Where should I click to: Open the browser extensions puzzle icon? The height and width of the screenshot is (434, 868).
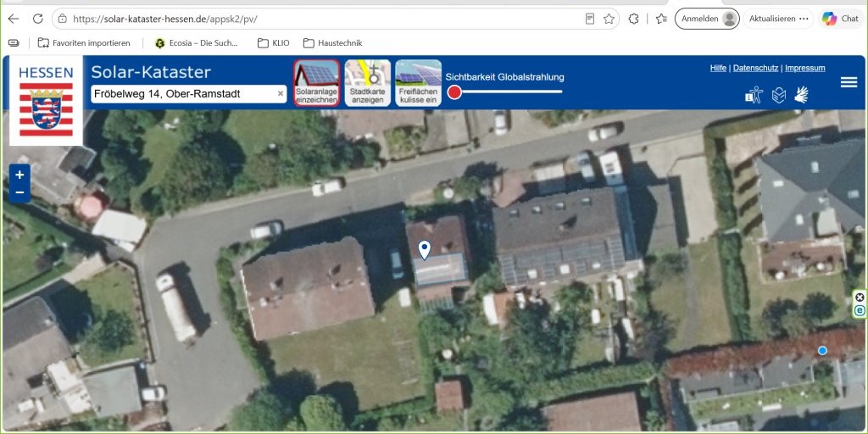click(634, 19)
